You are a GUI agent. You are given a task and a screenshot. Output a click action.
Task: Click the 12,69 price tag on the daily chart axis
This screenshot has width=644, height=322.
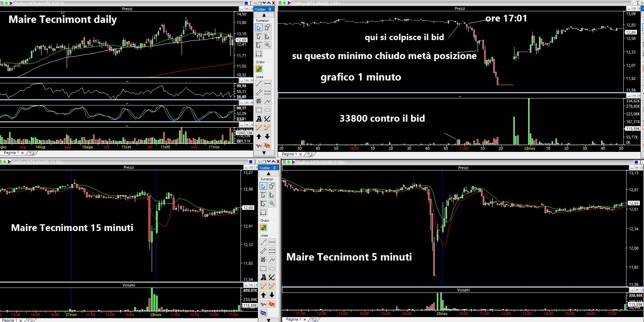point(242,40)
